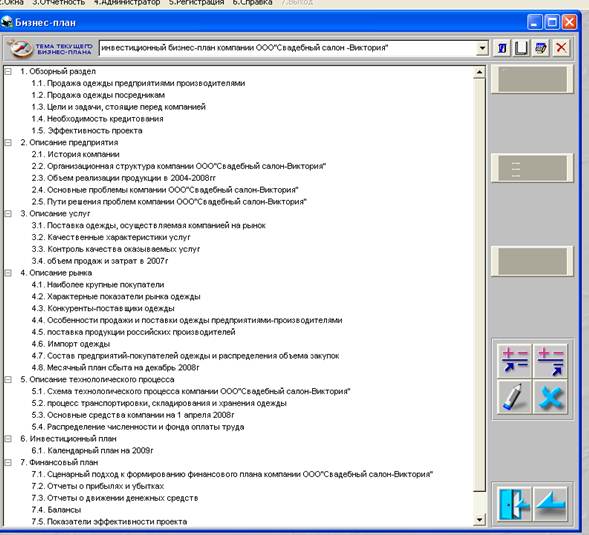Select 4.3. Конкуренты-поставщики одежды
This screenshot has width=589, height=535.
click(x=103, y=308)
